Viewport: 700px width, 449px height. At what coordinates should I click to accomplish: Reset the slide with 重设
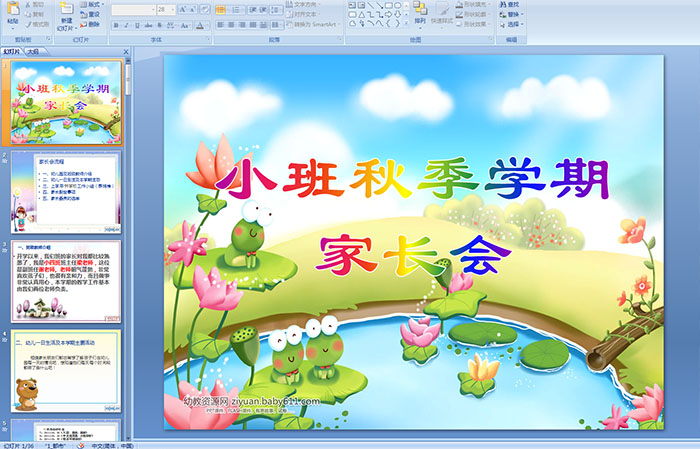tap(90, 15)
